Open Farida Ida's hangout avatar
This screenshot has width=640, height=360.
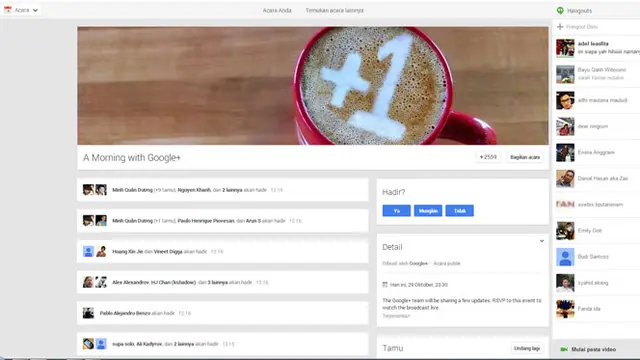point(565,309)
